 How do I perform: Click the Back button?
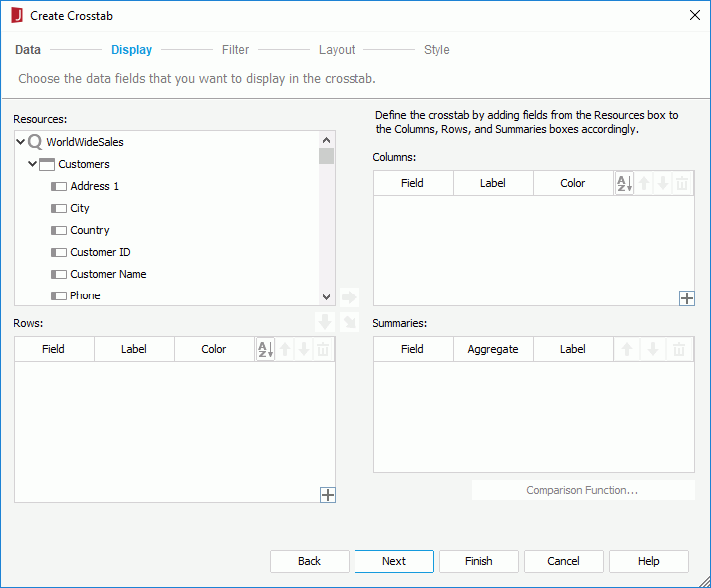(310, 561)
